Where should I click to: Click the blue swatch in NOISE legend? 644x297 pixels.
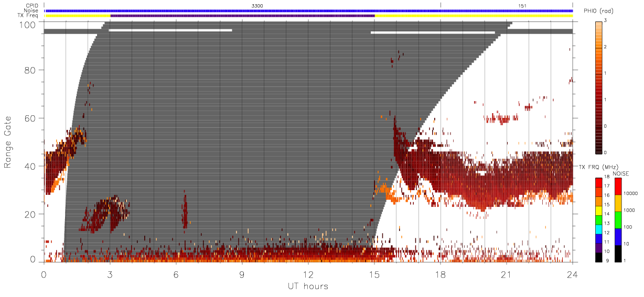tap(618, 237)
